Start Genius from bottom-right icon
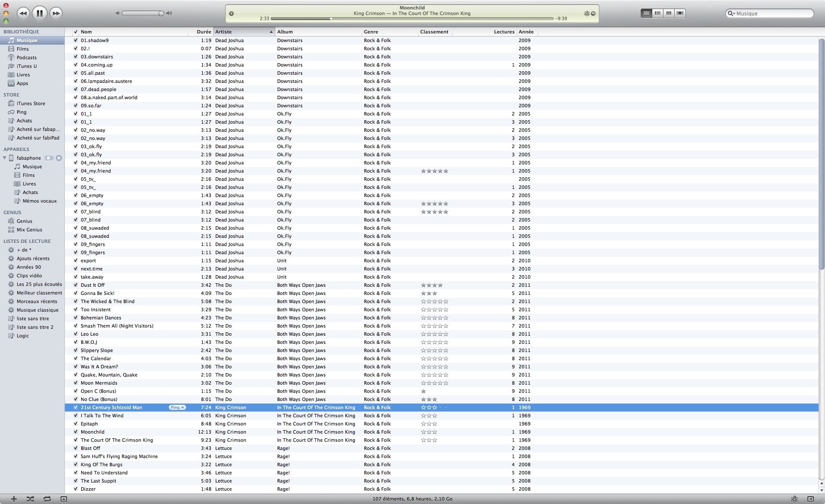The image size is (825, 504). (x=794, y=499)
